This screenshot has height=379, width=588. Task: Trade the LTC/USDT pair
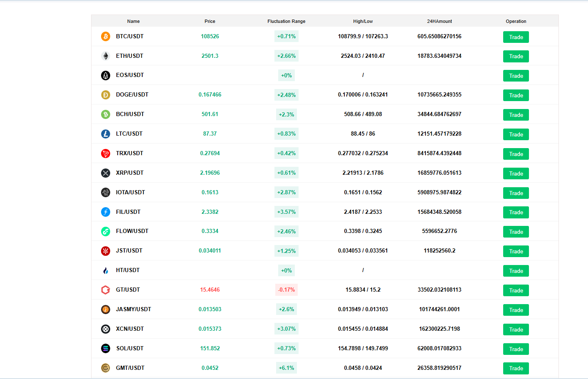tap(516, 134)
